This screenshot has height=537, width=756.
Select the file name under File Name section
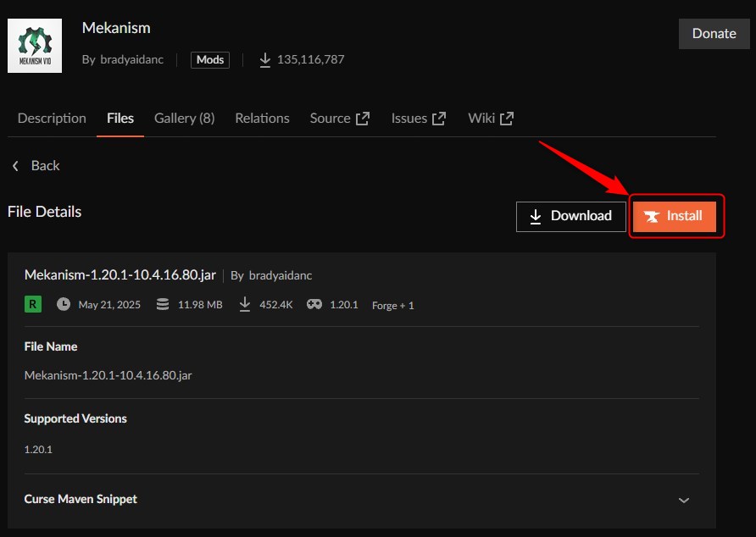[108, 375]
